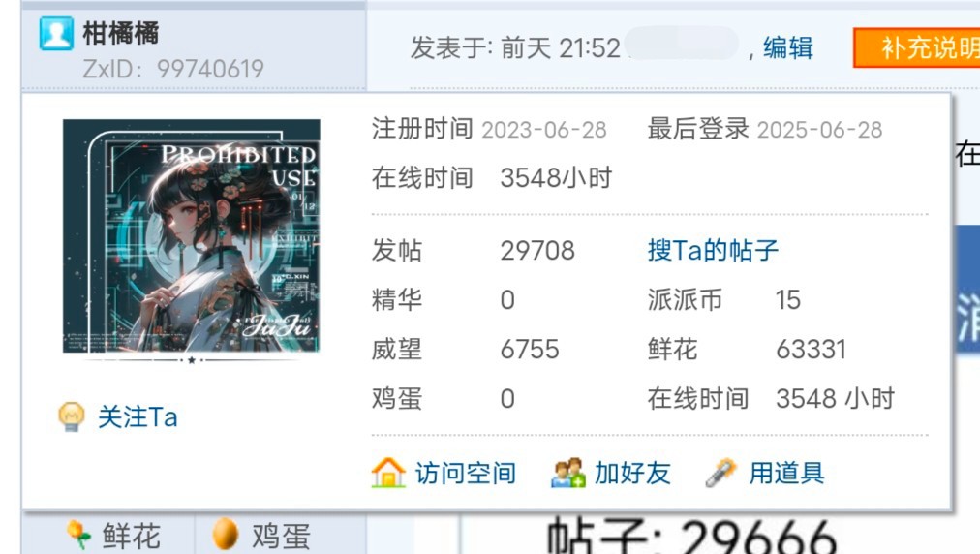This screenshot has width=980, height=554.
Task: Click the 鲜花 count 63331
Action: pos(811,349)
